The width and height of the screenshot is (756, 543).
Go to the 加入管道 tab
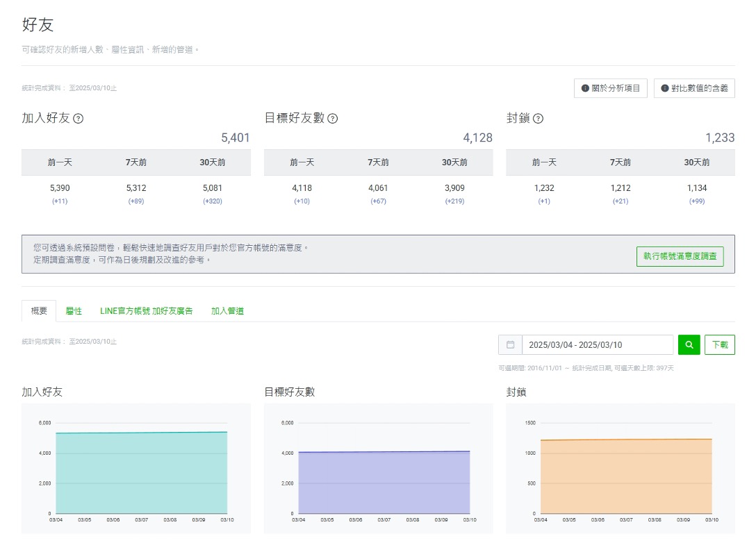pos(227,311)
